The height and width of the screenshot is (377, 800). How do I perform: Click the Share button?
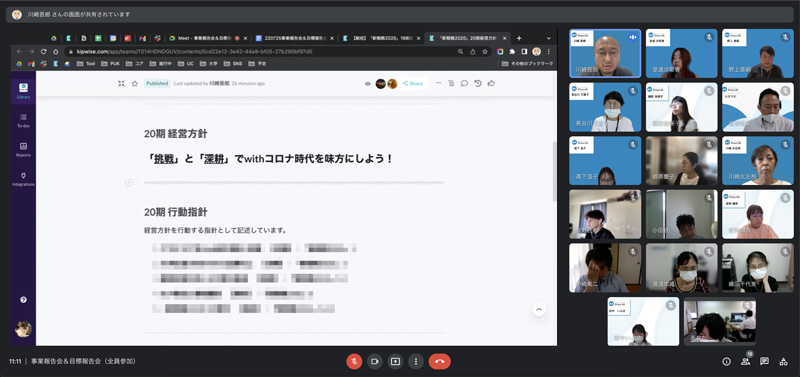click(413, 84)
